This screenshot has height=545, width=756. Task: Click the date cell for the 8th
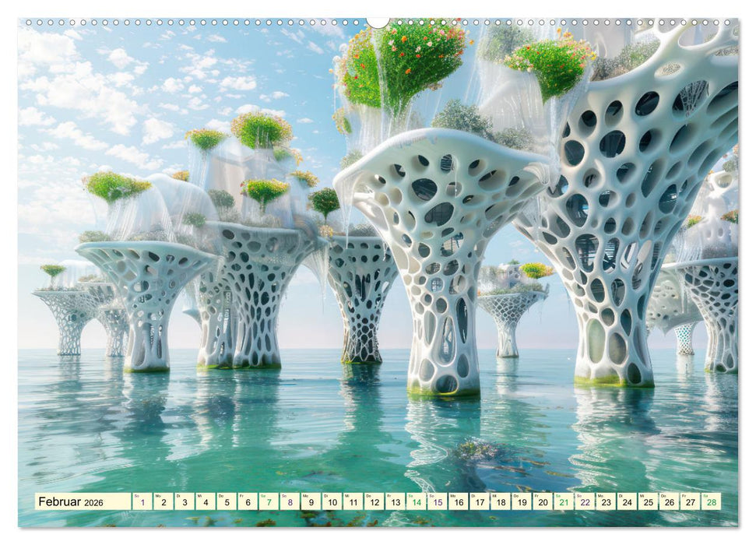click(290, 501)
